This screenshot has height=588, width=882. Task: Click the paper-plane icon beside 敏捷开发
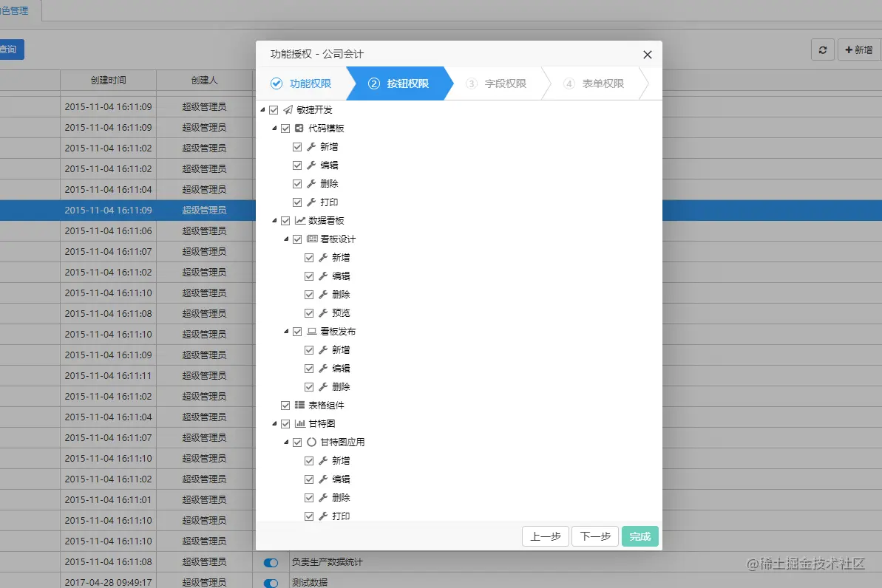coord(288,109)
